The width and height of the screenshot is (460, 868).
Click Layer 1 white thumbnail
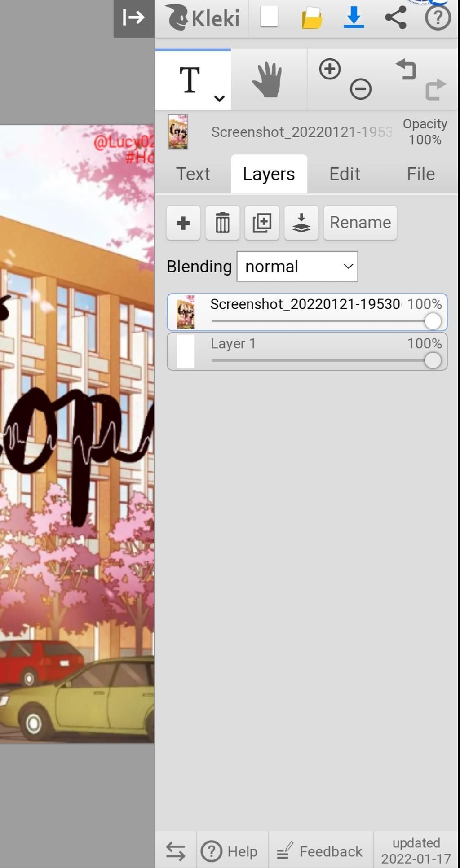(186, 351)
